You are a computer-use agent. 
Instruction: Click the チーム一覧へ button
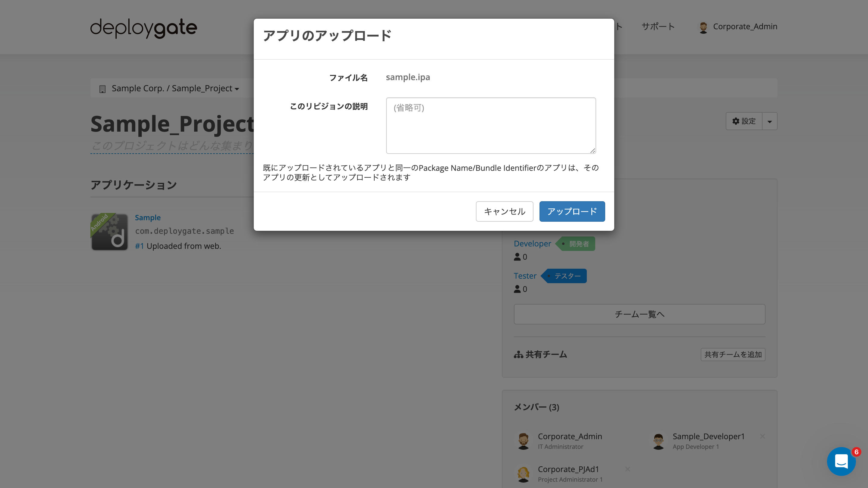(x=639, y=314)
